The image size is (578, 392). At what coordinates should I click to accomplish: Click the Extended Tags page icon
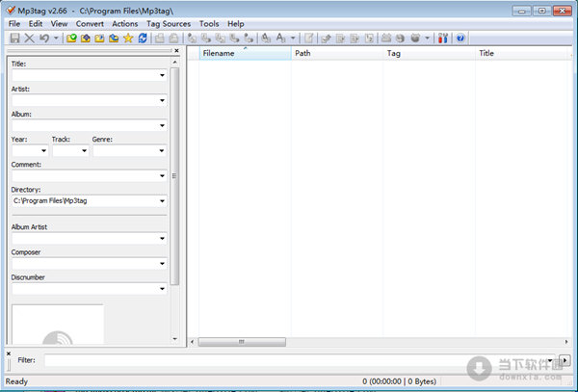[309, 38]
